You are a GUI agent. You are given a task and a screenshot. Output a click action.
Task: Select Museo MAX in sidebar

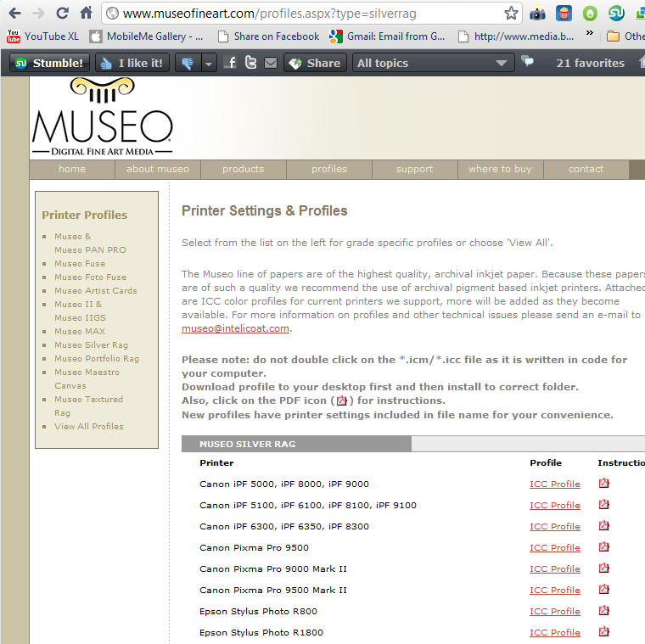pos(80,332)
